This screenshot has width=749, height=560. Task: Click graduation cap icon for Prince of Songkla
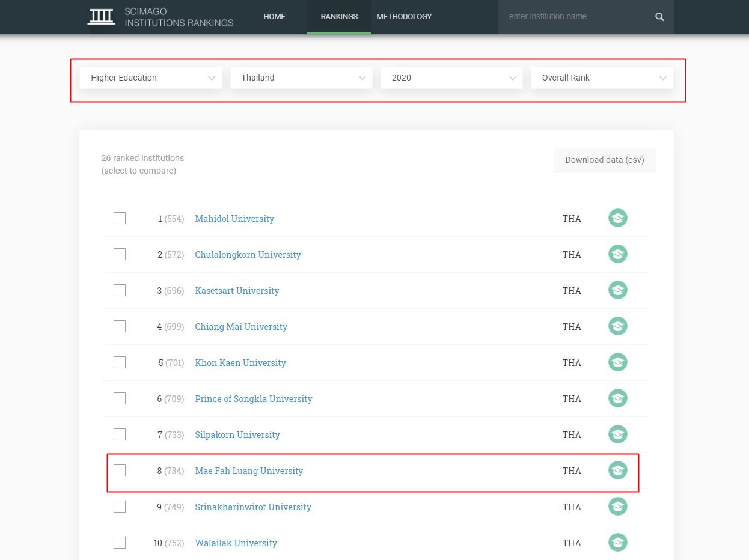pyautogui.click(x=618, y=398)
